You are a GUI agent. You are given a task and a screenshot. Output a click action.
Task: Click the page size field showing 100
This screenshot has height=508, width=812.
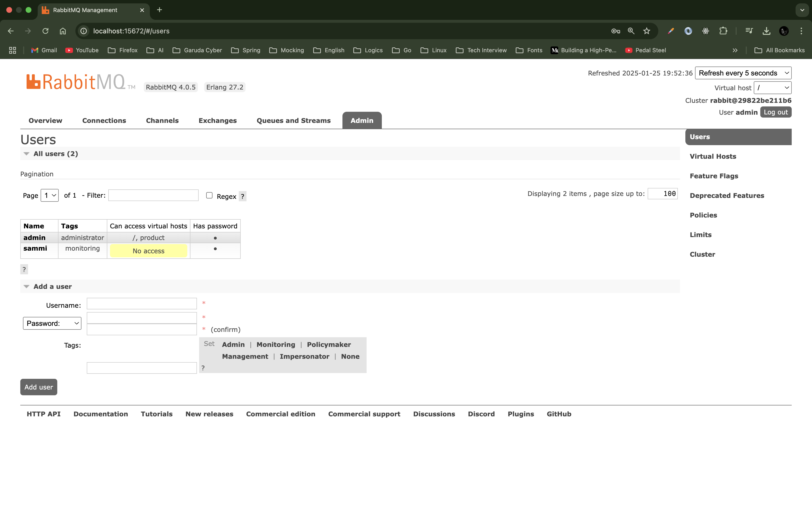[662, 194]
